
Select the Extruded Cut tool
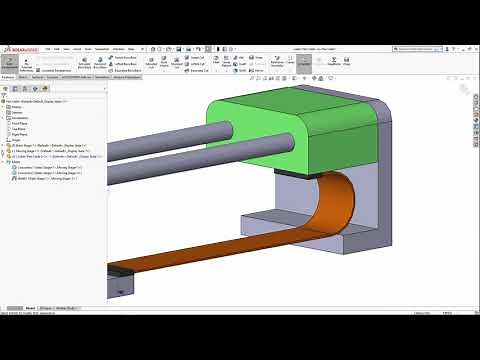(x=151, y=63)
